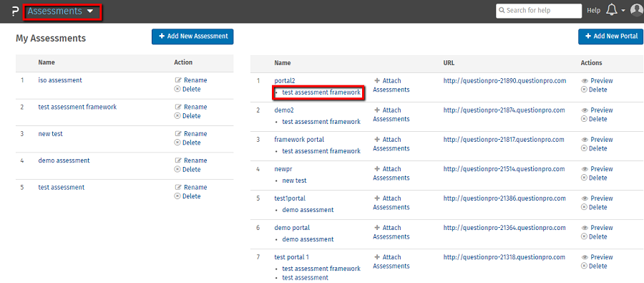
Task: Open the Assessments dropdown menu
Action: pyautogui.click(x=62, y=11)
